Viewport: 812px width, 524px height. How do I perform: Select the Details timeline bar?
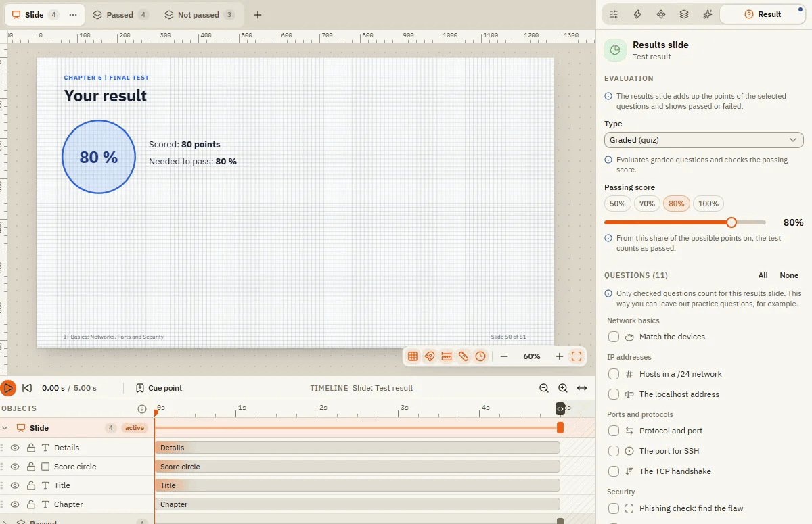tap(357, 448)
